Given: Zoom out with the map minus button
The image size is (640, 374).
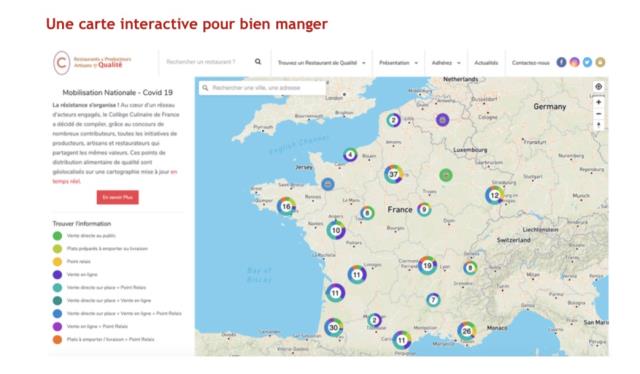Looking at the screenshot, I should point(598,114).
